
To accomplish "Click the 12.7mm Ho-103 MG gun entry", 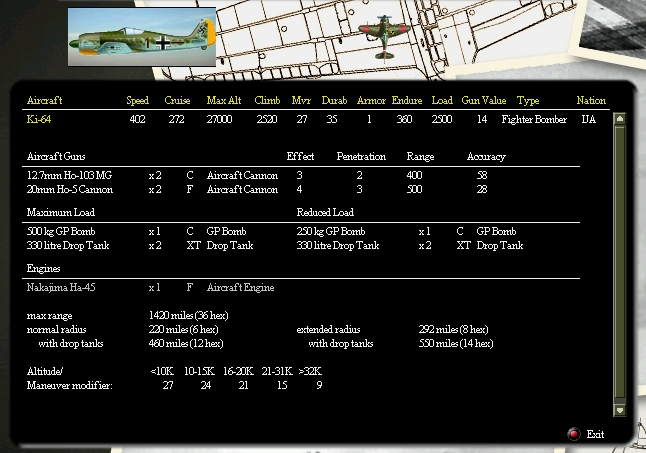I will (x=69, y=175).
